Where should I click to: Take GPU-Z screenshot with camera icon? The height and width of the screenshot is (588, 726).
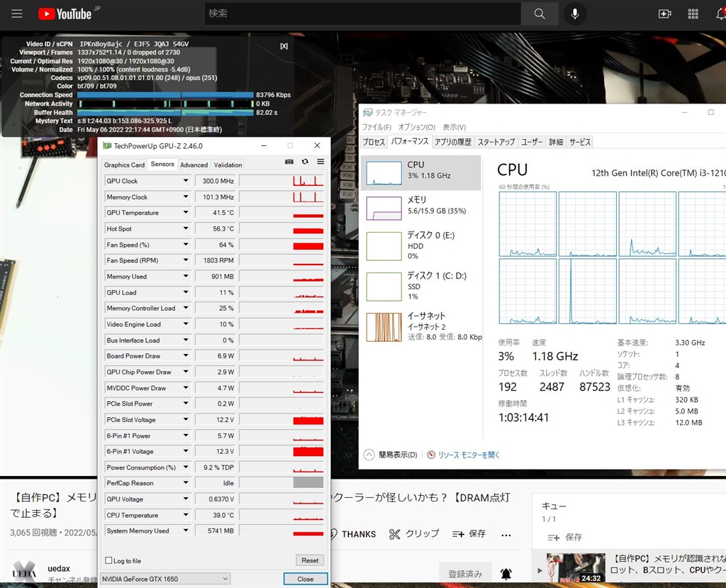click(289, 162)
